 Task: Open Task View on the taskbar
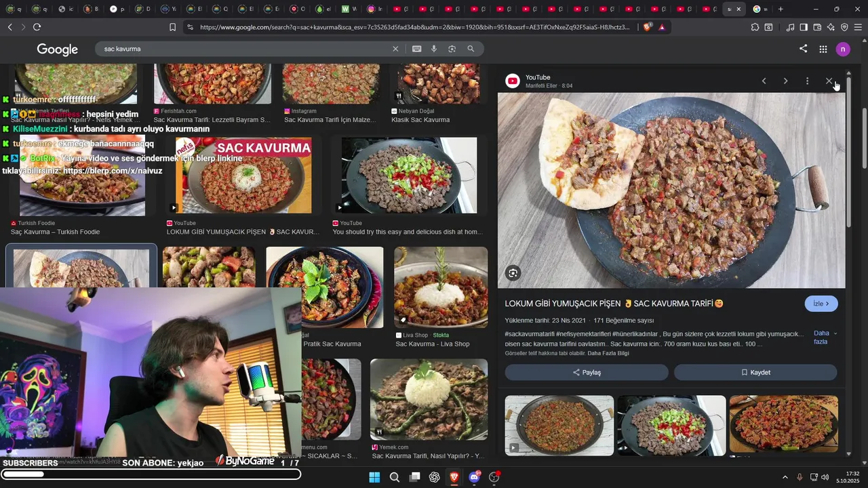pos(414,477)
